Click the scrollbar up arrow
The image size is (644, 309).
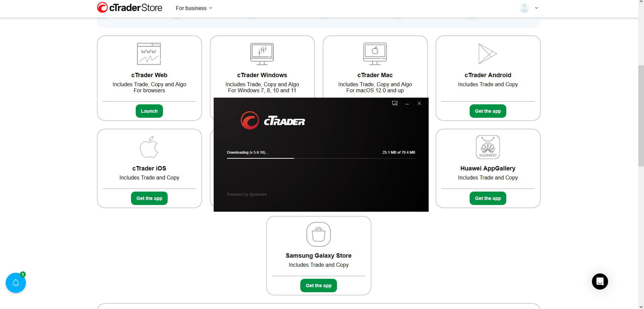coord(641,2)
